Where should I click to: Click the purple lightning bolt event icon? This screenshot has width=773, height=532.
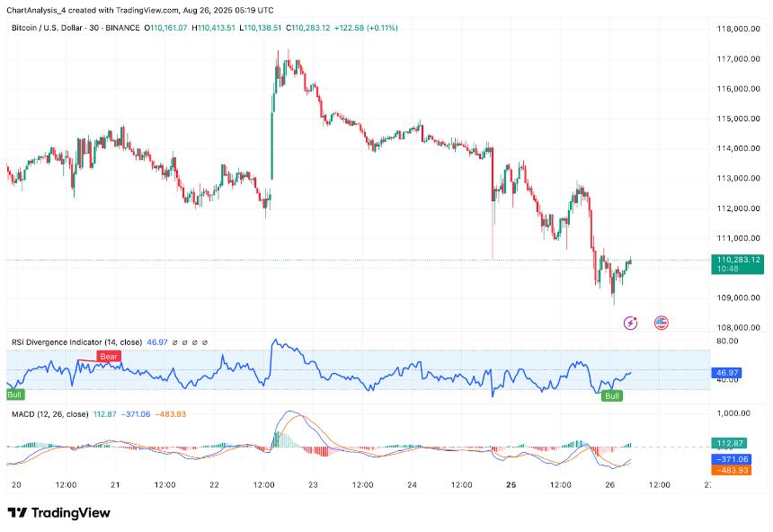(630, 323)
